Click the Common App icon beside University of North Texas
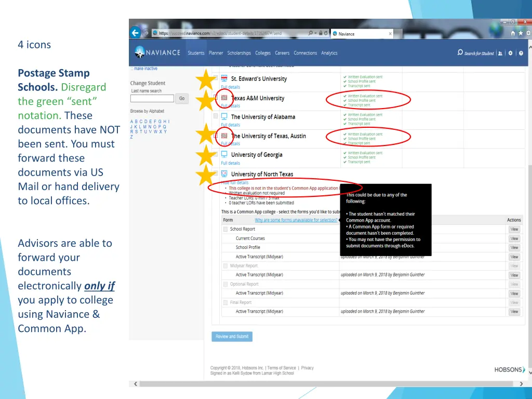This screenshot has height=399, width=532. pos(224,174)
